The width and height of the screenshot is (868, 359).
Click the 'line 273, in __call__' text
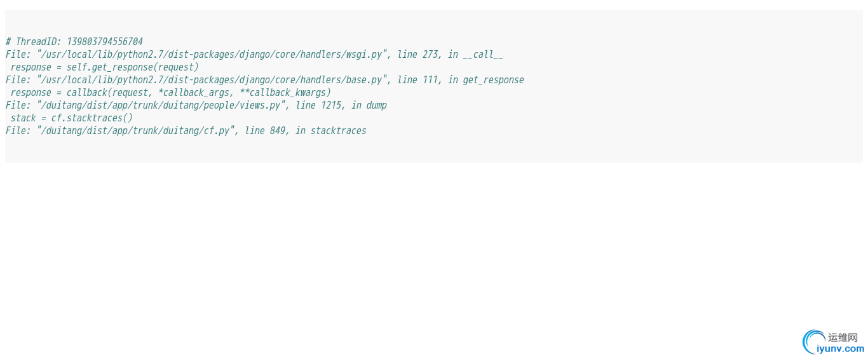450,55
